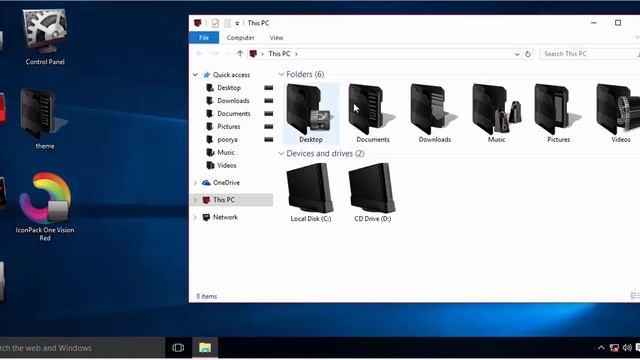Screen dimensions: 640x360
Task: Click the New Folder quick access toolbar icon
Action: tap(227, 23)
